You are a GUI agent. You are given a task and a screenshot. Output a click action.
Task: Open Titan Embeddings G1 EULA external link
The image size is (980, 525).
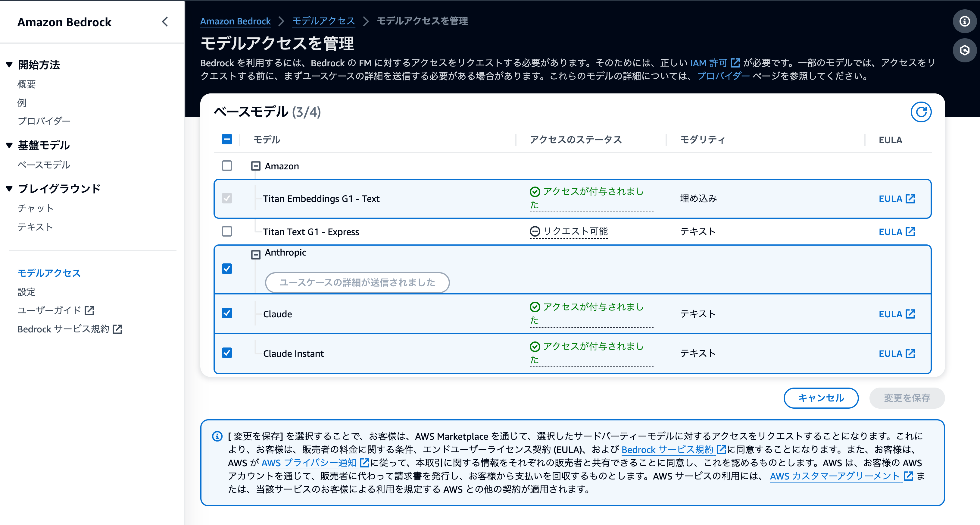point(896,199)
